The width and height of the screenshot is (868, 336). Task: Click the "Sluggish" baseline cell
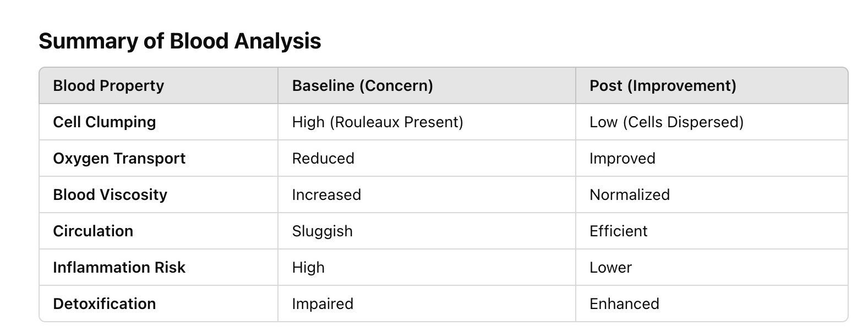(322, 231)
